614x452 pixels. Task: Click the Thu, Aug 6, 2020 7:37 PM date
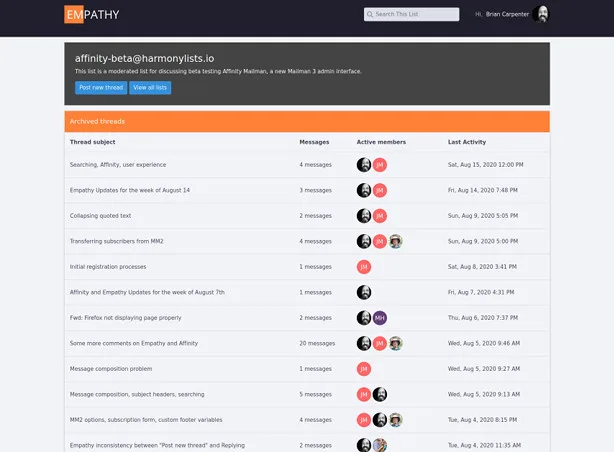click(x=483, y=317)
